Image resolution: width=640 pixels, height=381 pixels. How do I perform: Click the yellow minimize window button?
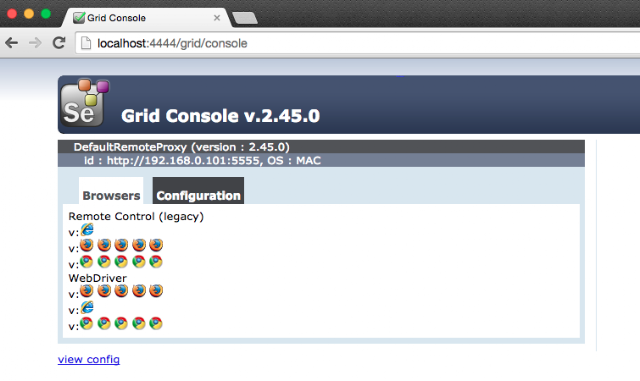[29, 13]
